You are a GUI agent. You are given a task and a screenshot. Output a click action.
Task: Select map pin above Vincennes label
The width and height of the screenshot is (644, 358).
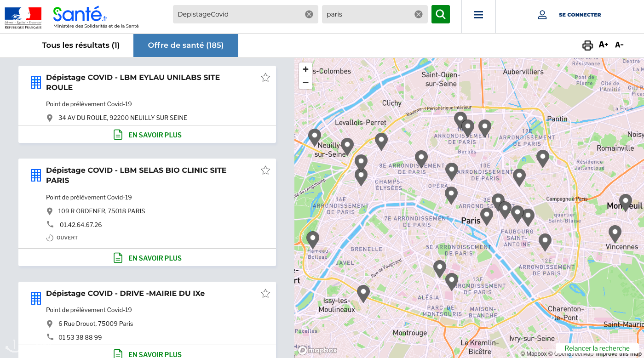[x=615, y=233]
